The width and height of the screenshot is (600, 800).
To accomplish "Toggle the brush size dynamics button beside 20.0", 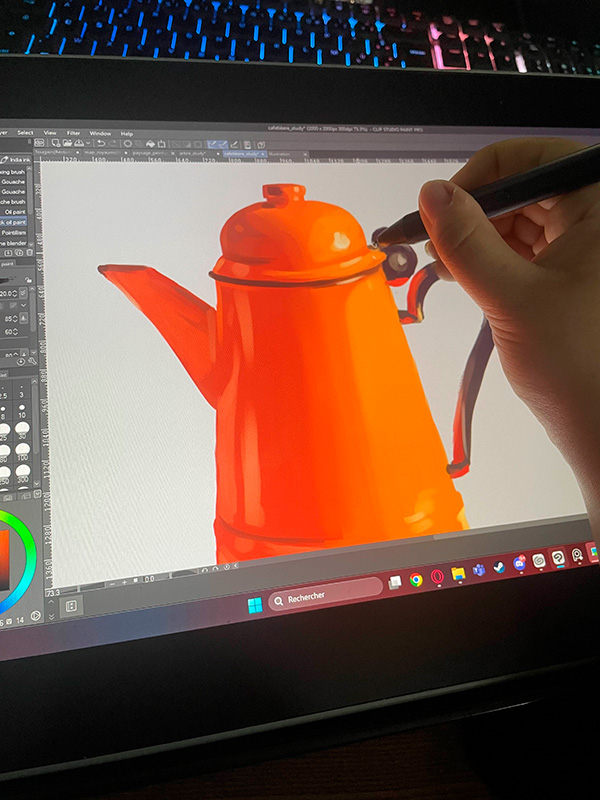I will click(x=23, y=293).
